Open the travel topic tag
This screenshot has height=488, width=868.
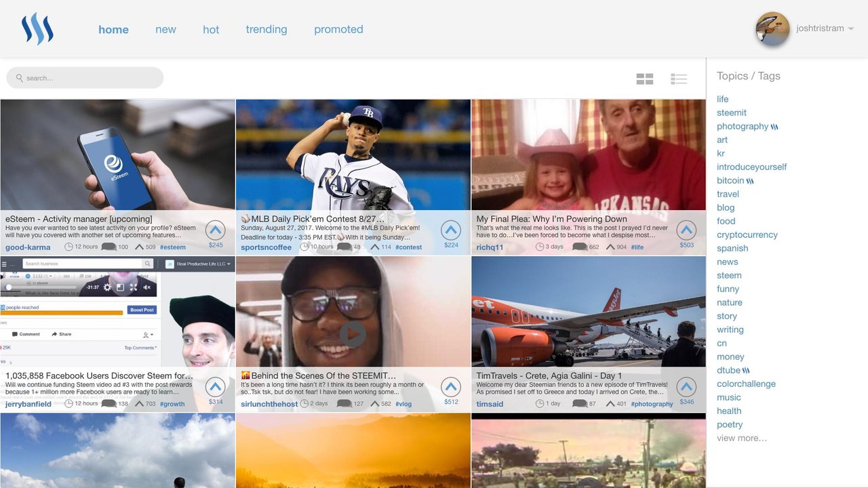click(728, 194)
